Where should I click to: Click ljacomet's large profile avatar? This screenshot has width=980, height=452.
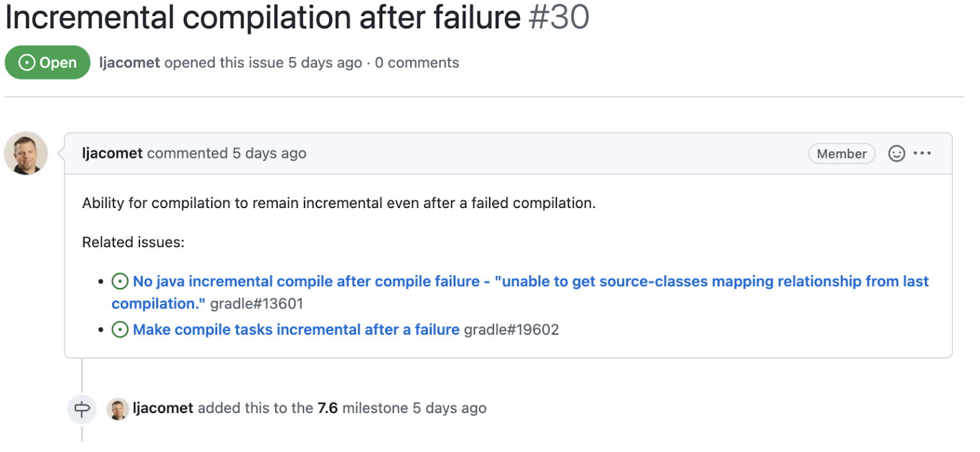[x=26, y=153]
